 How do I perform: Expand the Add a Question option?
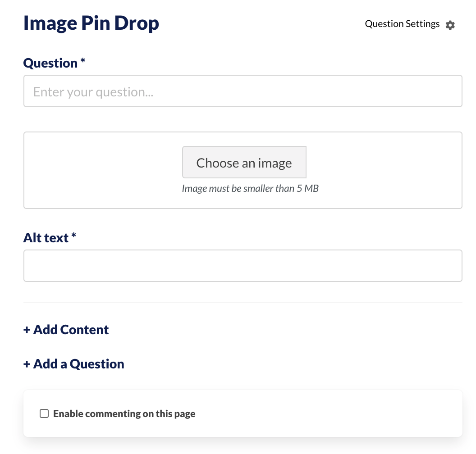tap(74, 364)
